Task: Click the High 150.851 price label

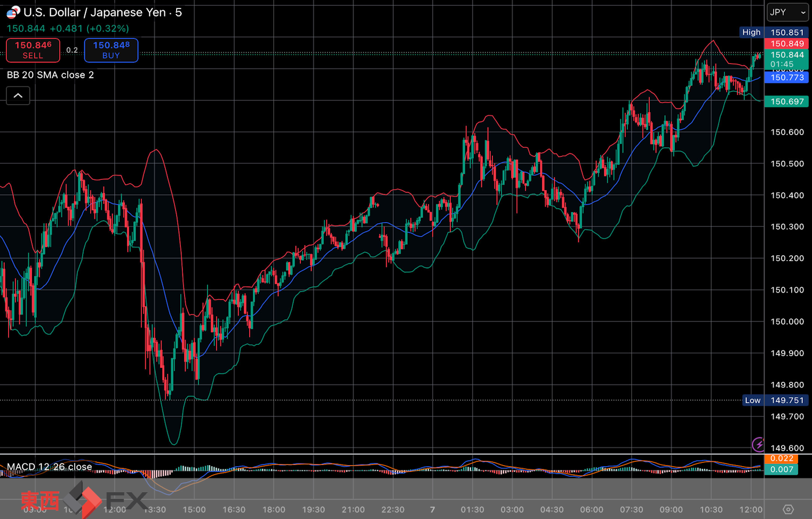Action: point(775,33)
